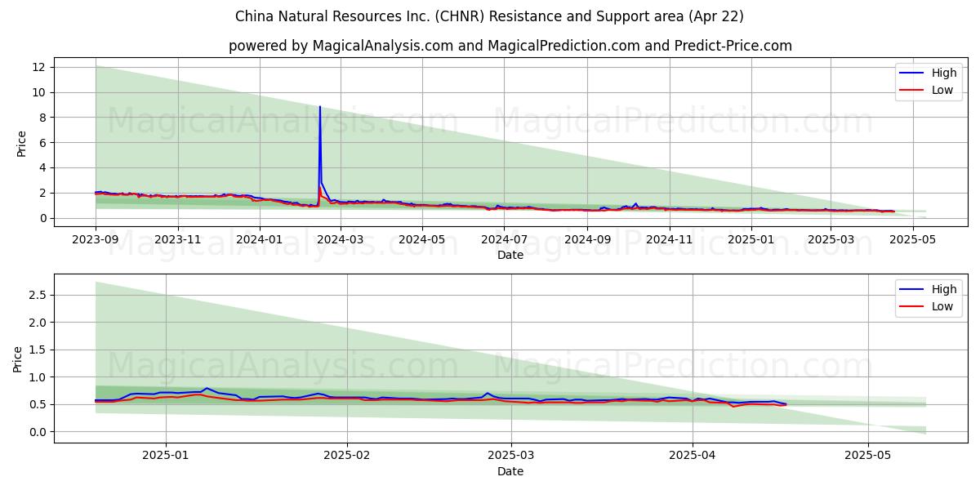Screen dimensions: 980x490
Task: Click the chart title mentioning China Natural Resources Inc.
Action: pos(489,16)
